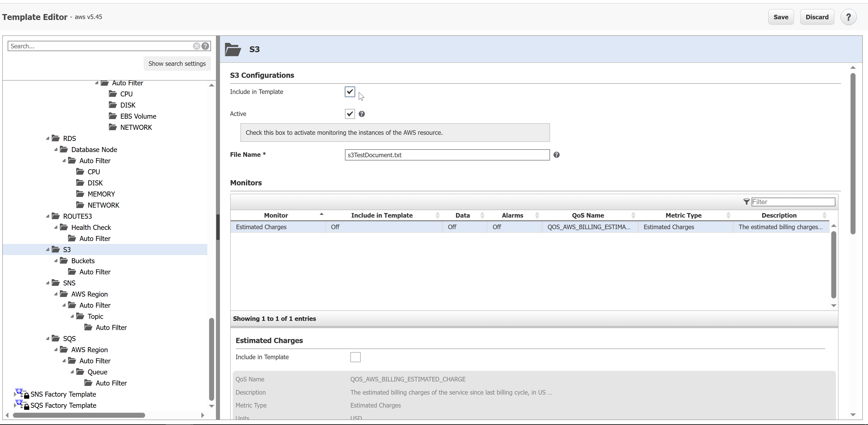The image size is (868, 425).
Task: Enable Estimated Charges Include in Template checkbox
Action: 355,357
